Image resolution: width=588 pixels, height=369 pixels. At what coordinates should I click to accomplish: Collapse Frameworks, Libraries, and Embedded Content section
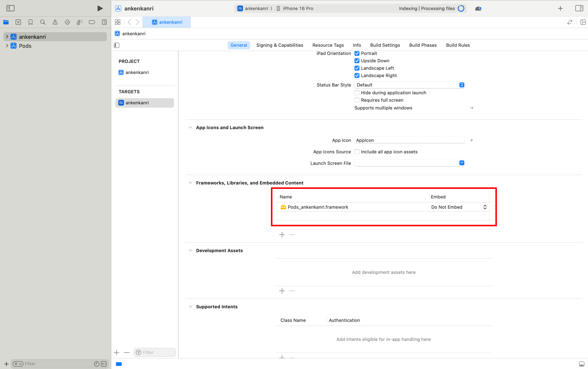190,183
